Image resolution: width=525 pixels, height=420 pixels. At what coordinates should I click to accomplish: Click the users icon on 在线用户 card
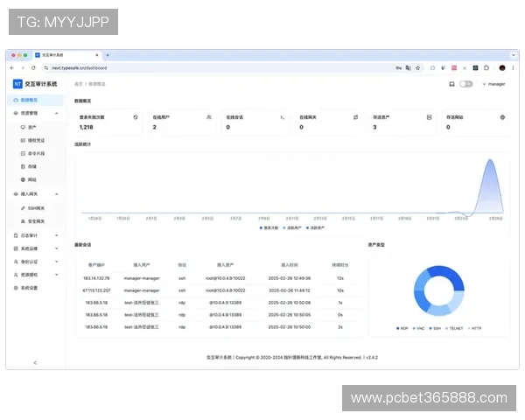pyautogui.click(x=208, y=116)
